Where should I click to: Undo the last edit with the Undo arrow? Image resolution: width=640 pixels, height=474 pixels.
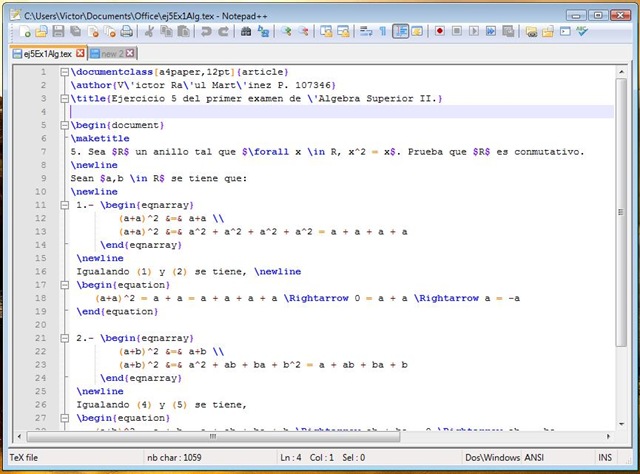coord(206,31)
